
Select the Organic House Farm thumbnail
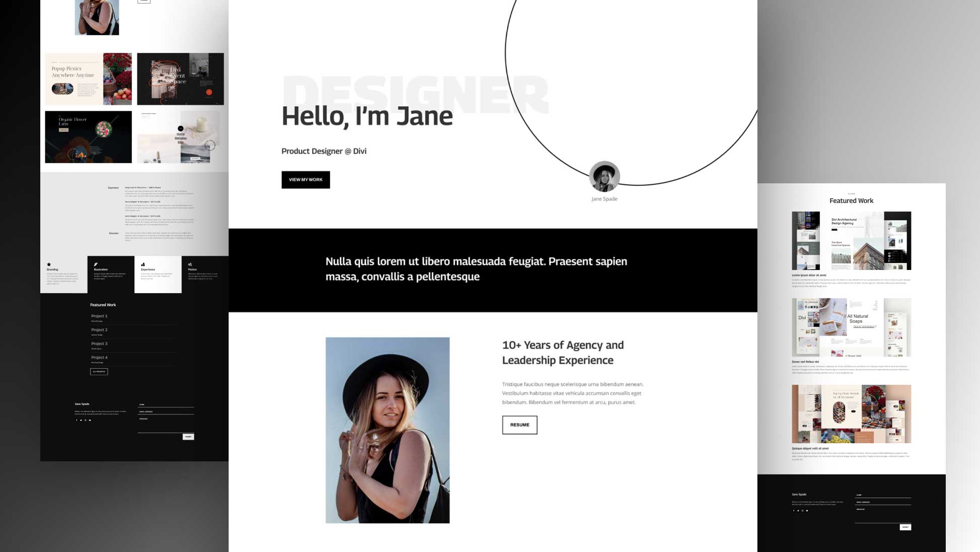88,134
